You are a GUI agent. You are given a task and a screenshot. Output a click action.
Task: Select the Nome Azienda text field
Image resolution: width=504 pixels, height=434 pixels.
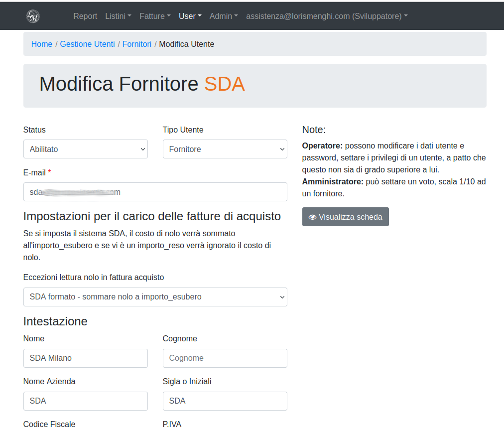pyautogui.click(x=86, y=401)
